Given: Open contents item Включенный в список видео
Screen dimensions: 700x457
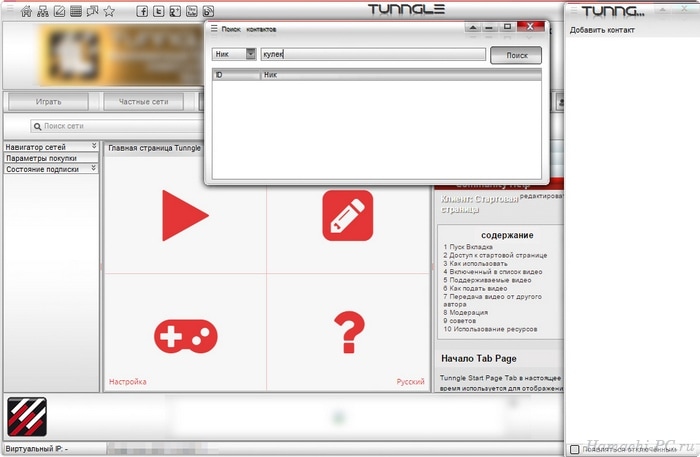Looking at the screenshot, I should 493,271.
